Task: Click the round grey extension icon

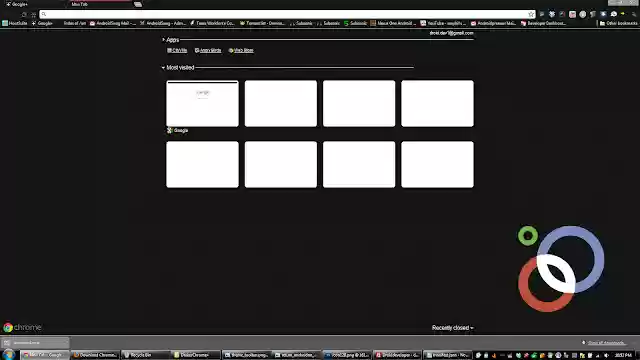Action: [582, 14]
